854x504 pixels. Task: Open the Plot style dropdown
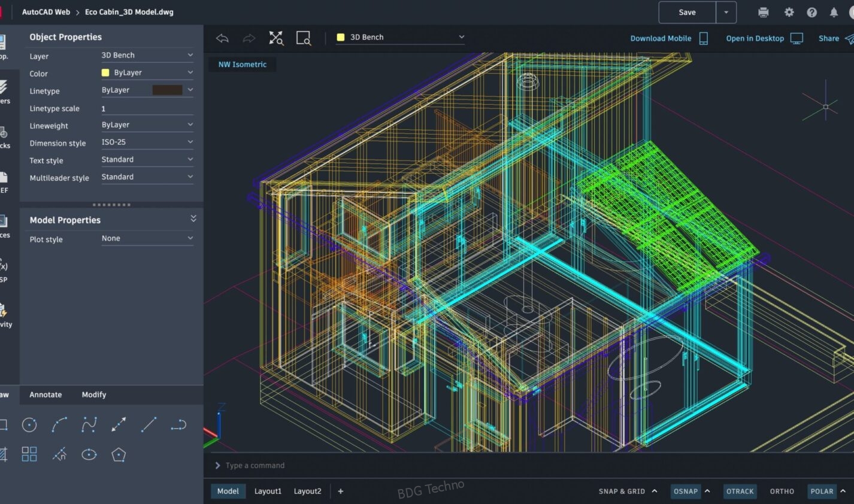click(147, 238)
